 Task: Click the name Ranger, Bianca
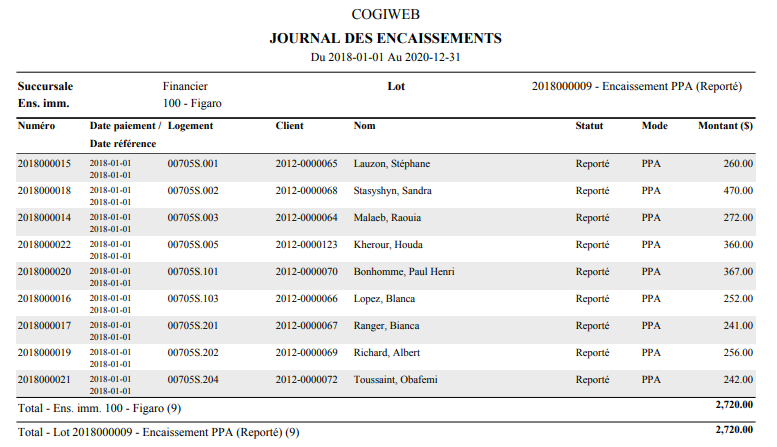tap(386, 325)
